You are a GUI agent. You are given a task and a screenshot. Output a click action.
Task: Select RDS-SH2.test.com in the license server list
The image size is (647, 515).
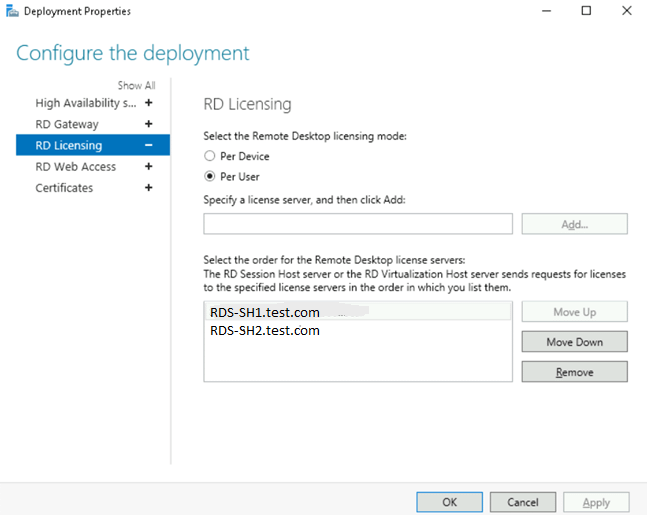(x=265, y=331)
